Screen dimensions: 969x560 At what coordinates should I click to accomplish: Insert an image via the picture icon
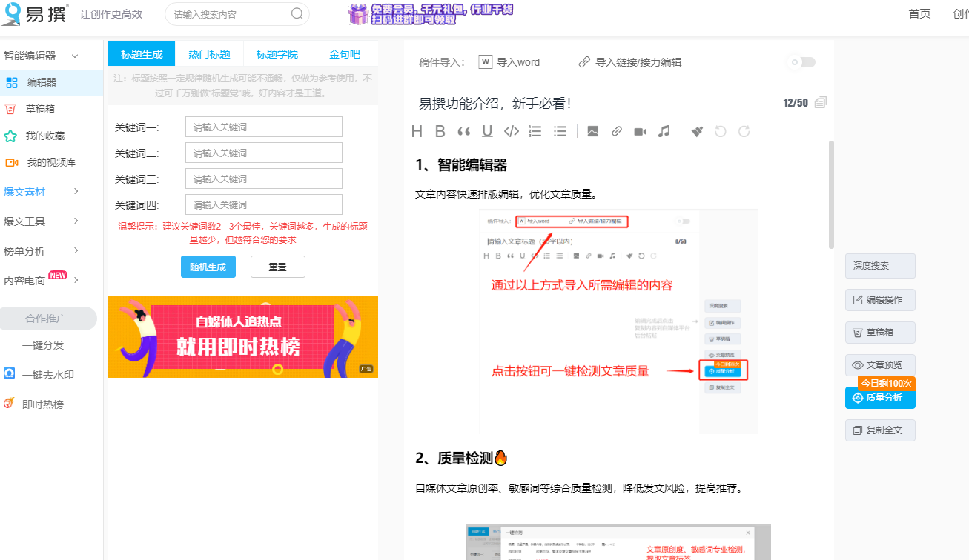(x=592, y=131)
